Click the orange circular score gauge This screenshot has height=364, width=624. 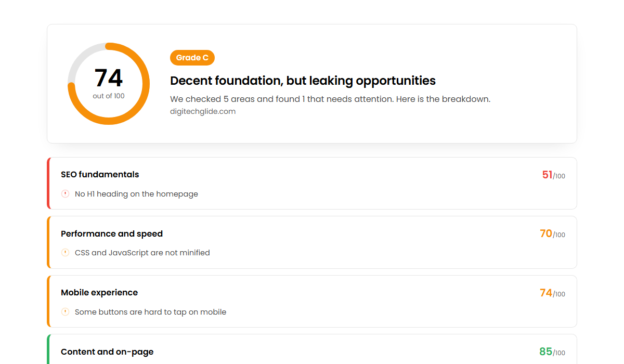[x=109, y=84]
